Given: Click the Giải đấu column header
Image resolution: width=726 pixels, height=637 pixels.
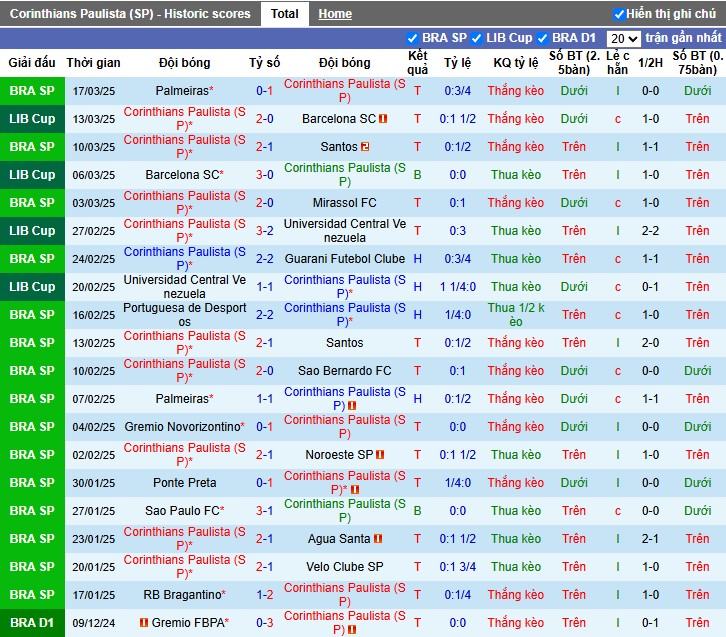Looking at the screenshot, I should (32, 63).
